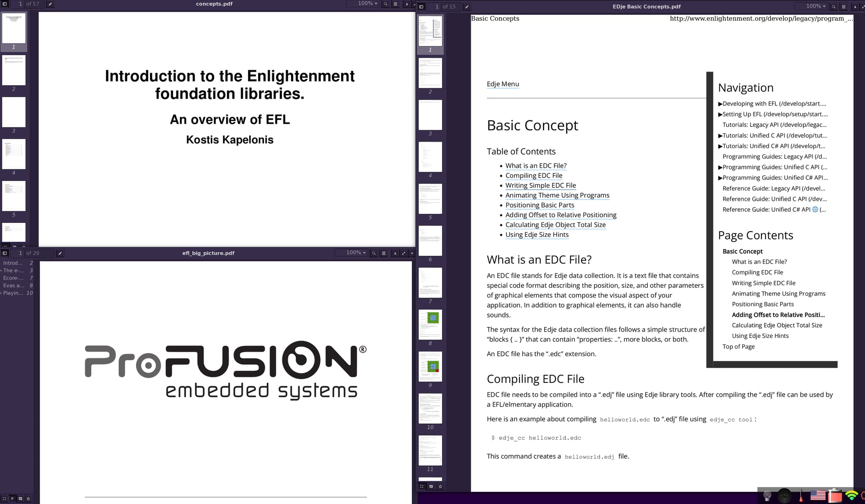Open 'What is an EDC File?' table of contents link
865x504 pixels.
click(x=536, y=166)
